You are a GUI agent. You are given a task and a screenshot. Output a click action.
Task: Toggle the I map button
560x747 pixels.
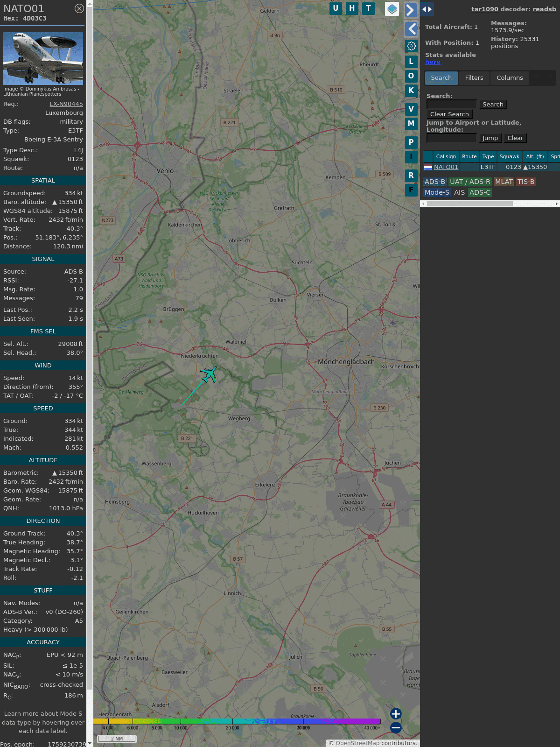coord(411,156)
